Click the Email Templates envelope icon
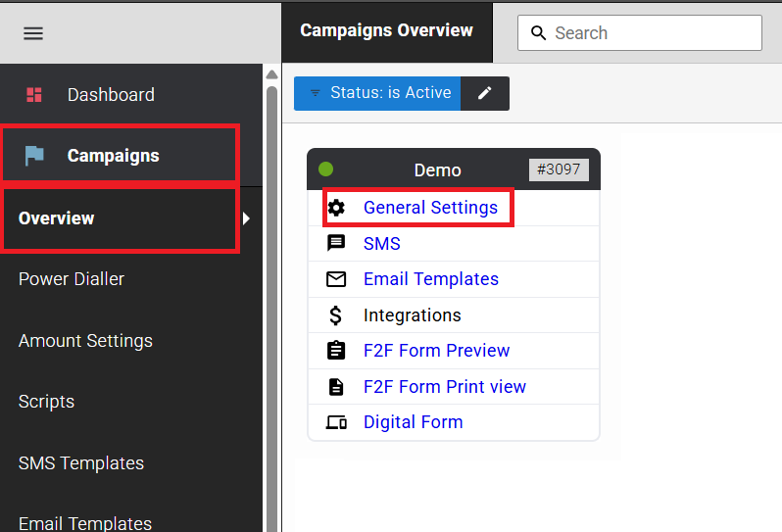 336,279
